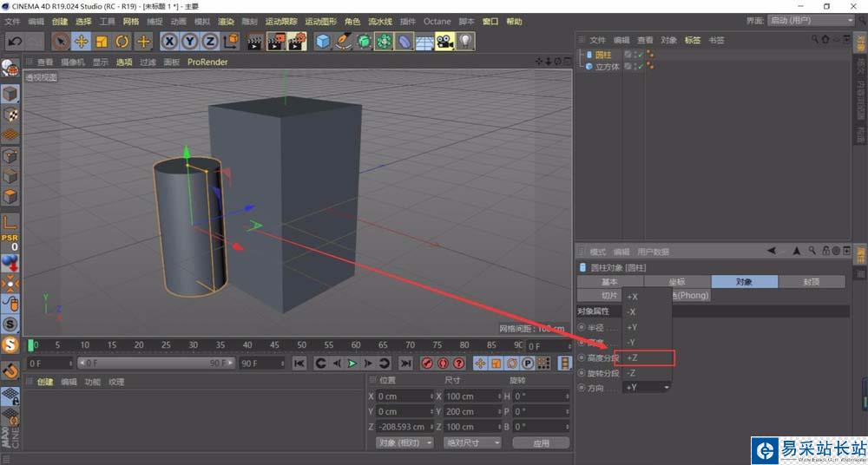Toggle the X axis lock
The width and height of the screenshot is (868, 465).
point(169,41)
